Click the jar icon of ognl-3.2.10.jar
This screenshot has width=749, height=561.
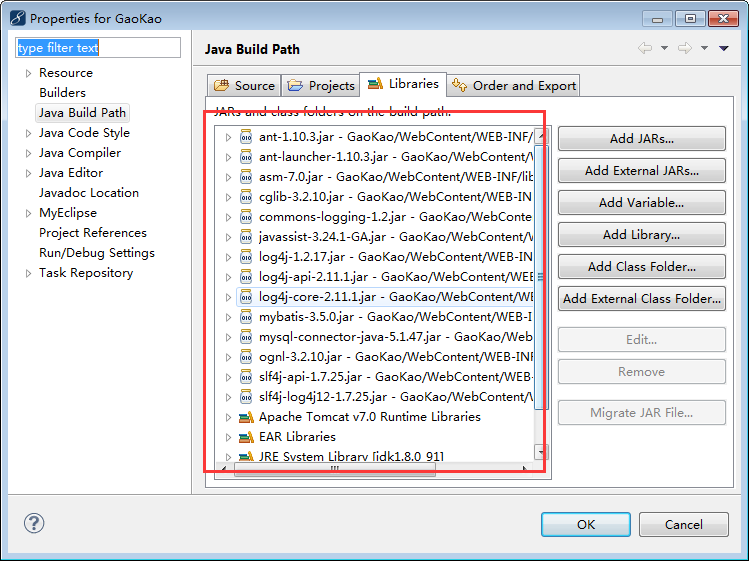click(x=246, y=357)
